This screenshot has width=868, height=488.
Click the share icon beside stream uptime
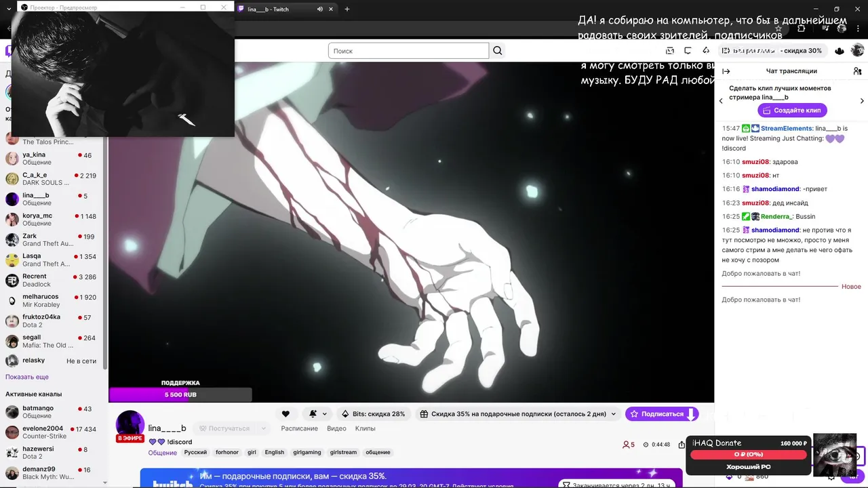(x=681, y=445)
